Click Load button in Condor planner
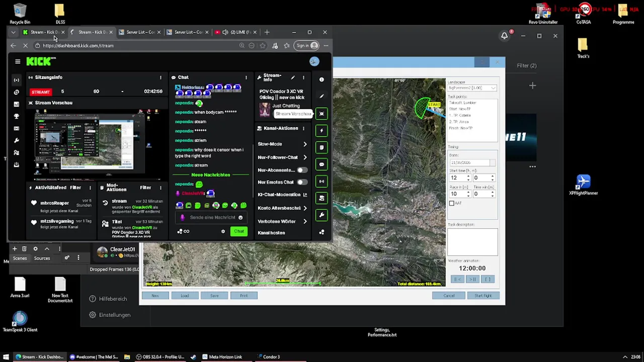The width and height of the screenshot is (644, 362). [185, 296]
